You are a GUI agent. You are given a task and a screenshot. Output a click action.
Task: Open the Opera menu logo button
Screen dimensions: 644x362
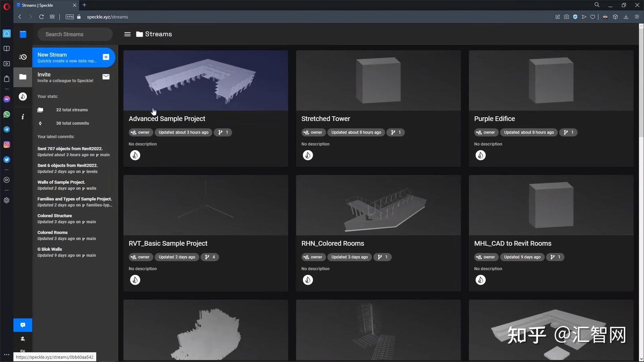(x=6, y=6)
